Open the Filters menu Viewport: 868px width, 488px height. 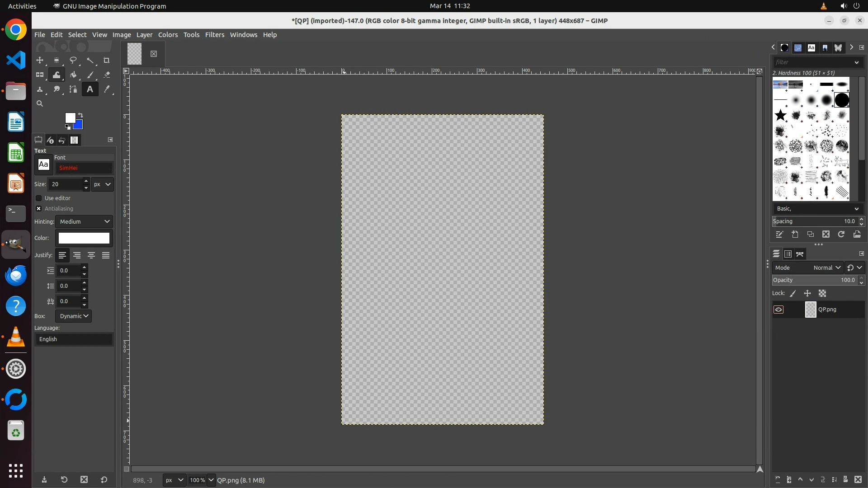click(x=214, y=35)
